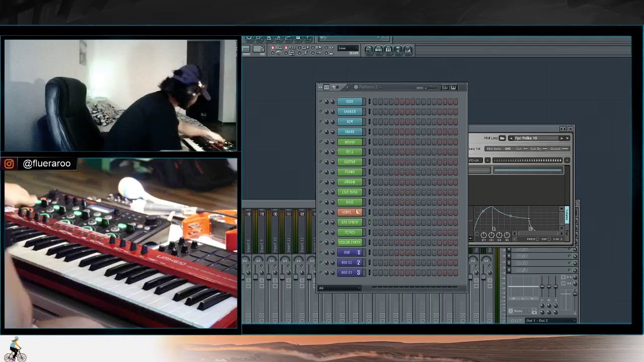Click the volume knob of the BASS channel
Viewport: 644px width, 362px height.
point(332,202)
